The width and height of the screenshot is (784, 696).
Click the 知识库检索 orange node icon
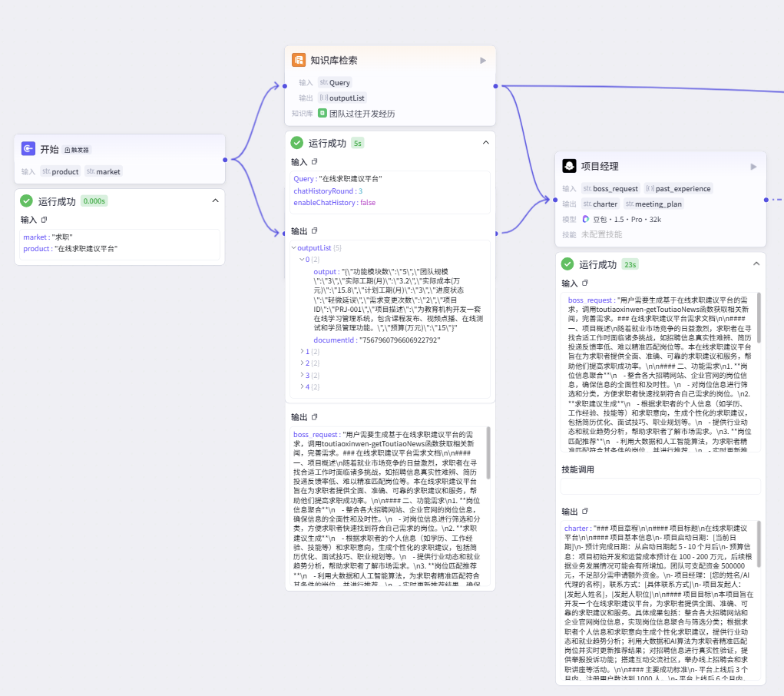(299, 60)
